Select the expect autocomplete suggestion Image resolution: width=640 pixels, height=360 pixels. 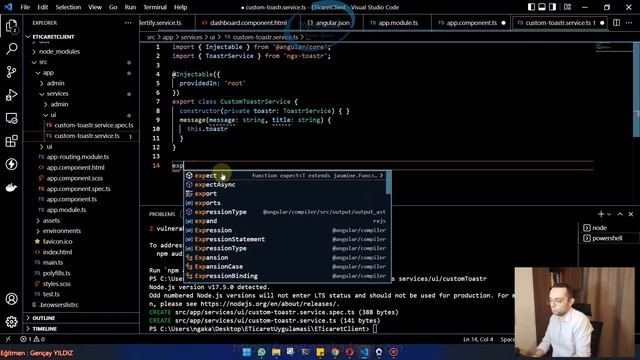pos(285,176)
